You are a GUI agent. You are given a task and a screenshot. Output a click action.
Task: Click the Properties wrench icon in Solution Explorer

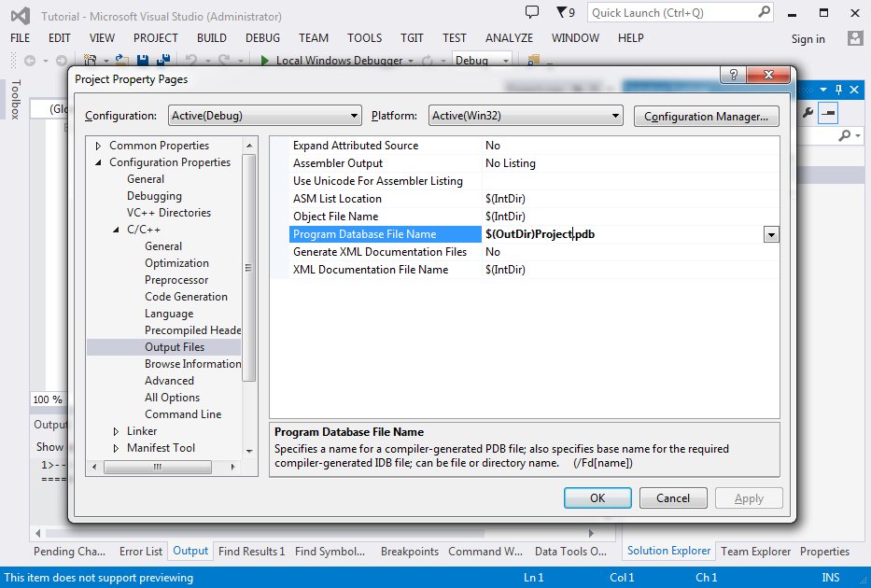click(808, 113)
